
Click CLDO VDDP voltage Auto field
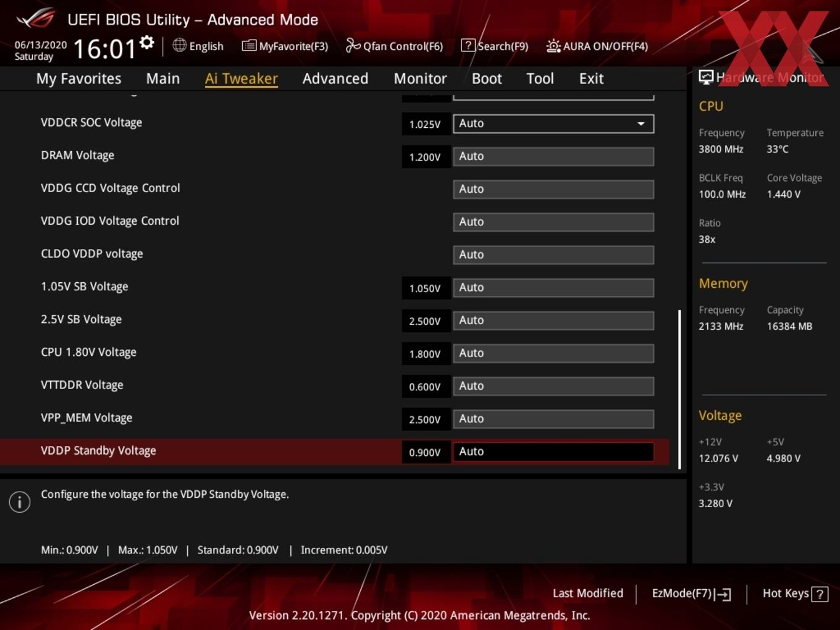tap(553, 254)
